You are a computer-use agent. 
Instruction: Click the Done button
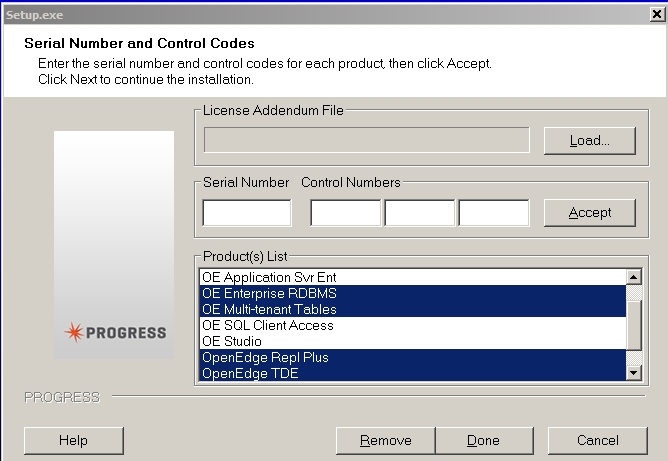pyautogui.click(x=484, y=441)
